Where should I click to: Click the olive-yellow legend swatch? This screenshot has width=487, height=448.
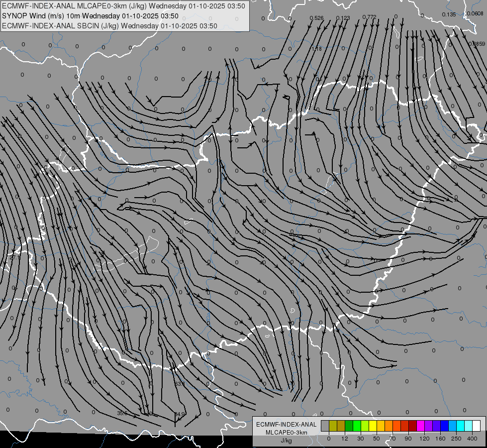coord(333,426)
